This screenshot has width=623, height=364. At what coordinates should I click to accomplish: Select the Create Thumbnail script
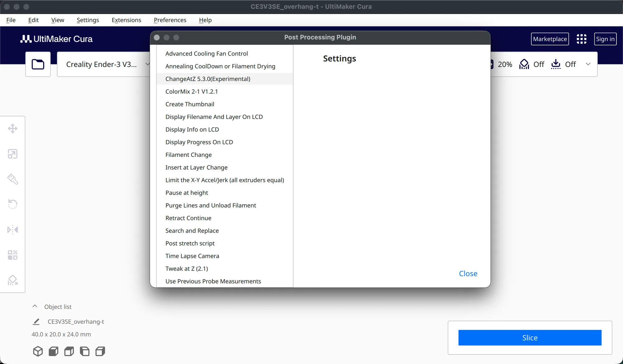click(225, 104)
